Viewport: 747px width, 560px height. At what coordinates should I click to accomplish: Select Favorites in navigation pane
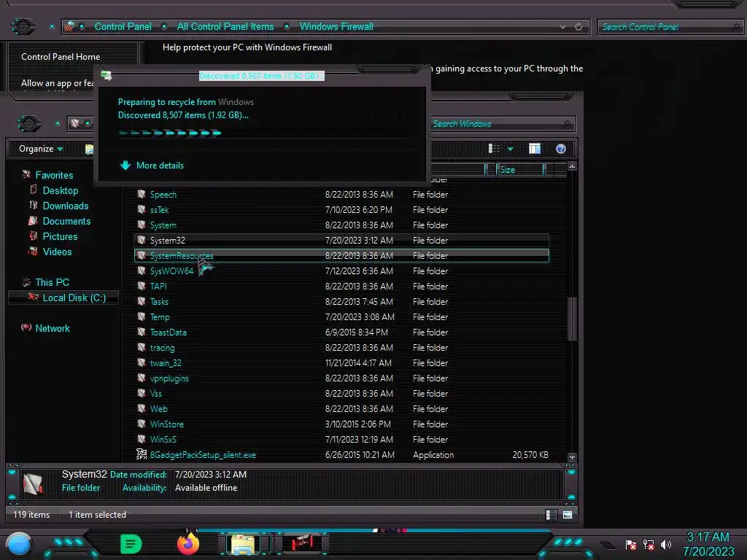pos(54,175)
